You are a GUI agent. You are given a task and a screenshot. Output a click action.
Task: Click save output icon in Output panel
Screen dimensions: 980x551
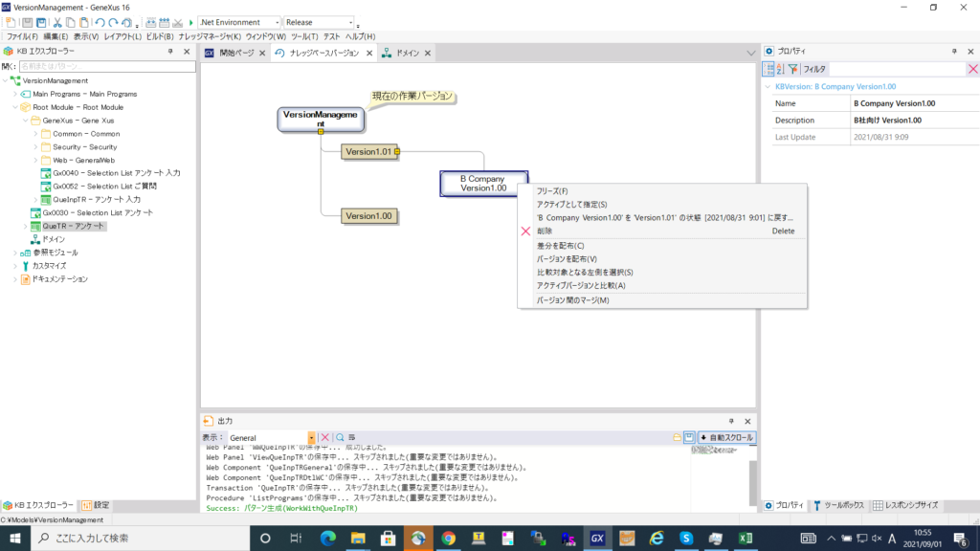(x=689, y=437)
